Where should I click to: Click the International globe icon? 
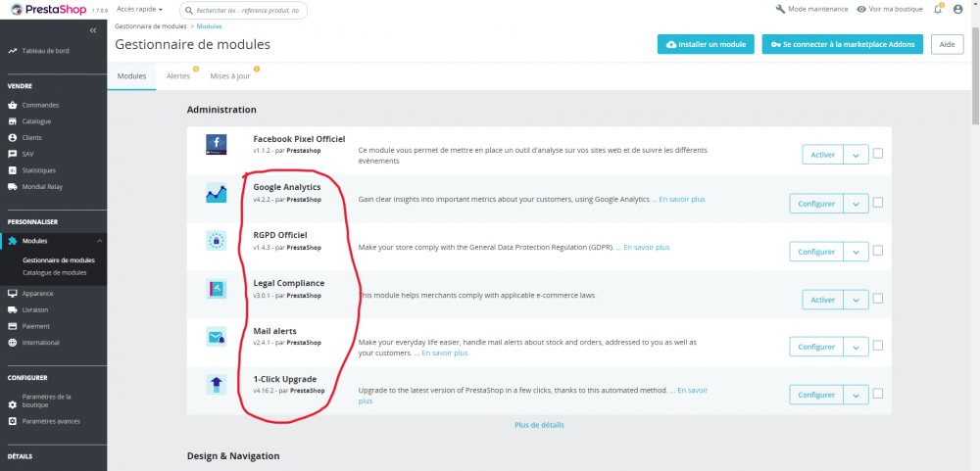click(13, 343)
